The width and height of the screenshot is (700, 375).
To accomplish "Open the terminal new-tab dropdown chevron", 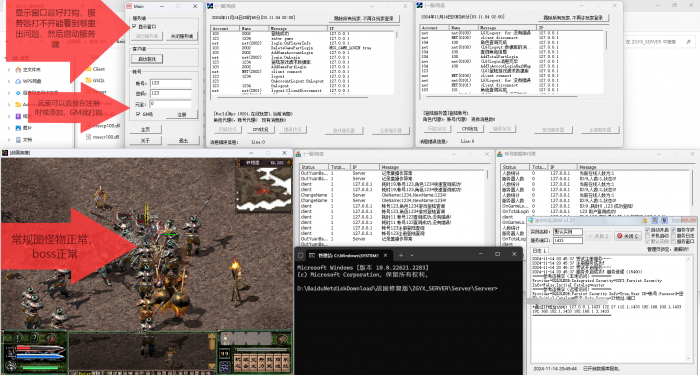I will coord(412,255).
